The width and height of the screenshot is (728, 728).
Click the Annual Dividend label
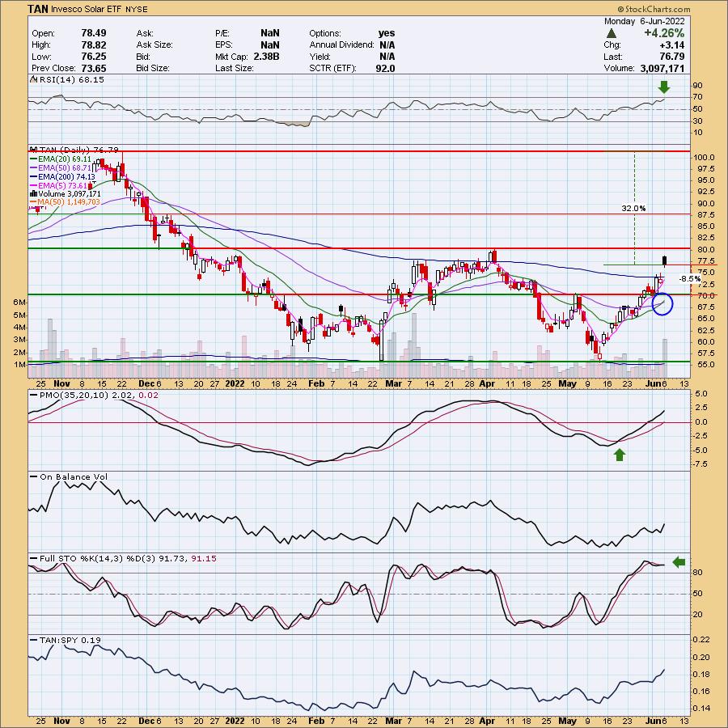[341, 45]
